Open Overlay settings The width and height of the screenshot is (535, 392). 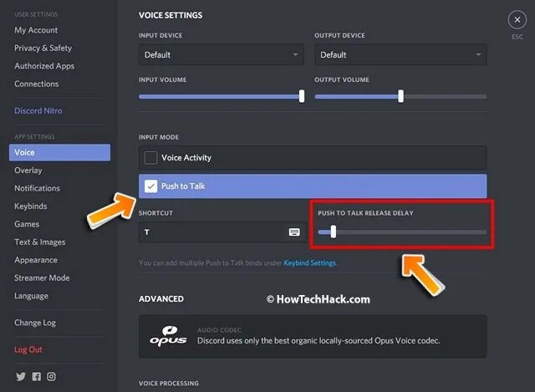pyautogui.click(x=28, y=171)
